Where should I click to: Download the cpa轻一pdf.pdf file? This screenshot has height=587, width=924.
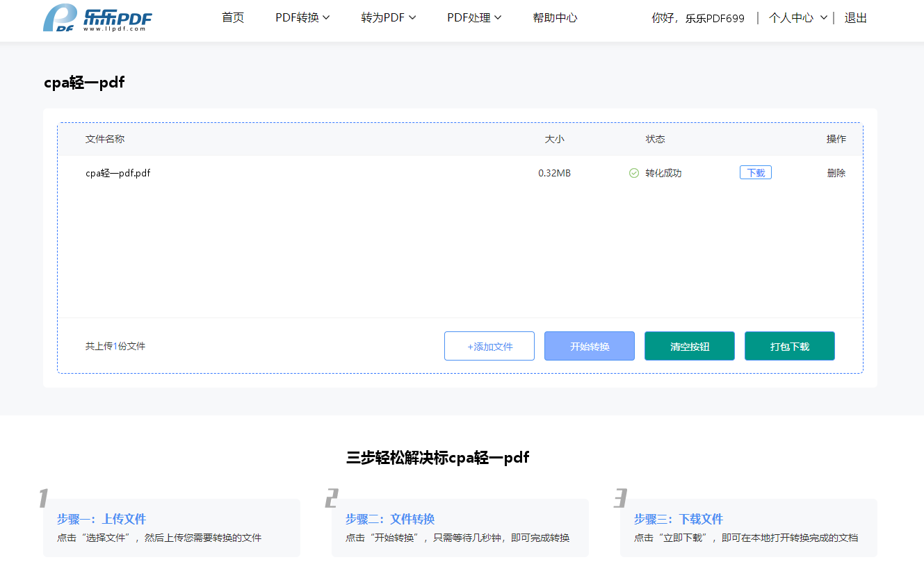(756, 173)
